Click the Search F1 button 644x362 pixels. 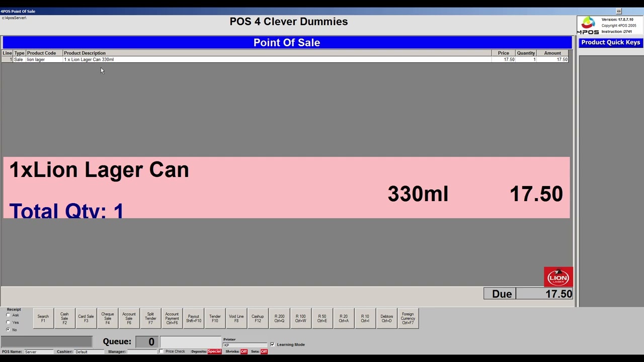pos(43,319)
